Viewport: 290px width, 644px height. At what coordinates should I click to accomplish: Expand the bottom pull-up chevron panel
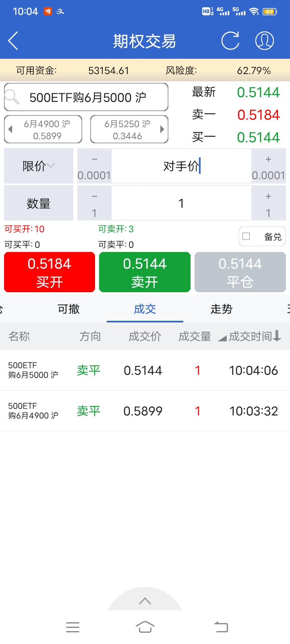click(x=145, y=601)
